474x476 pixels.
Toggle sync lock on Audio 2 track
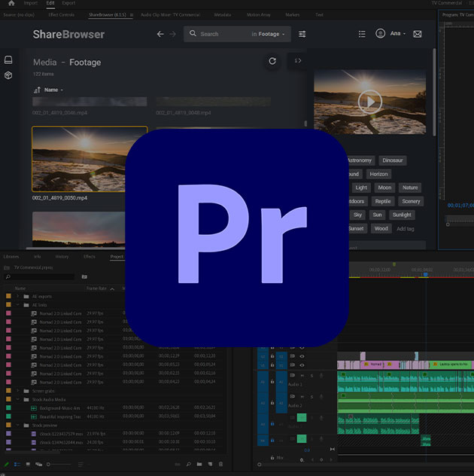pyautogui.click(x=293, y=397)
